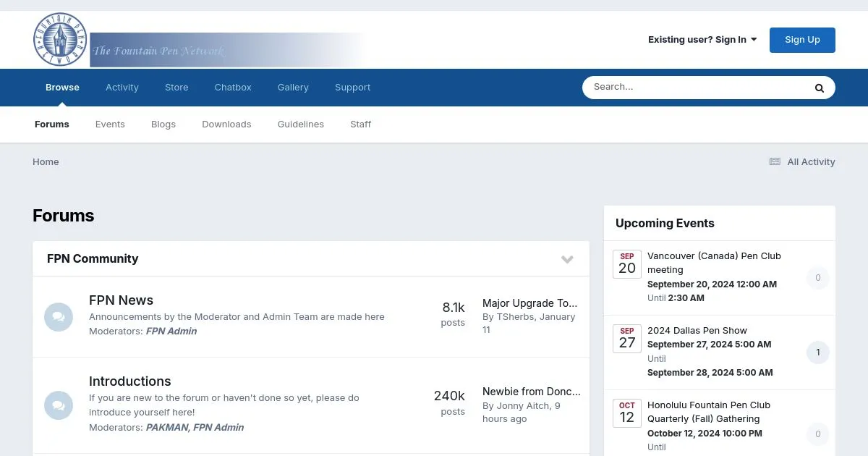This screenshot has height=456, width=868.
Task: View the Guidelines page
Action: pos(301,124)
